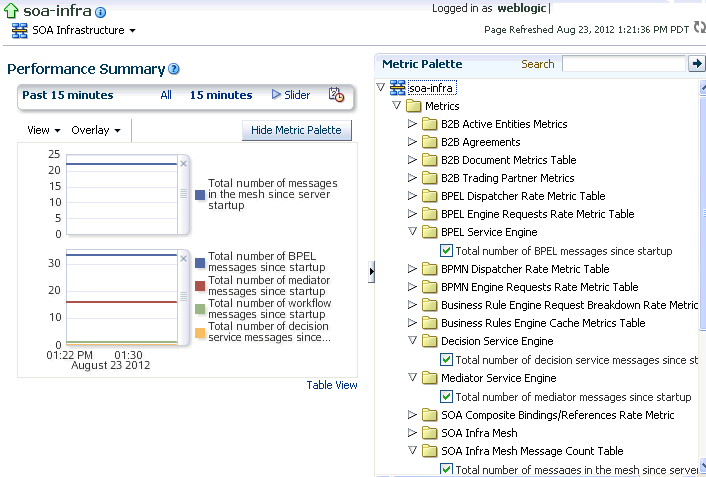Click the SOA Infrastructure server icon

[19, 31]
